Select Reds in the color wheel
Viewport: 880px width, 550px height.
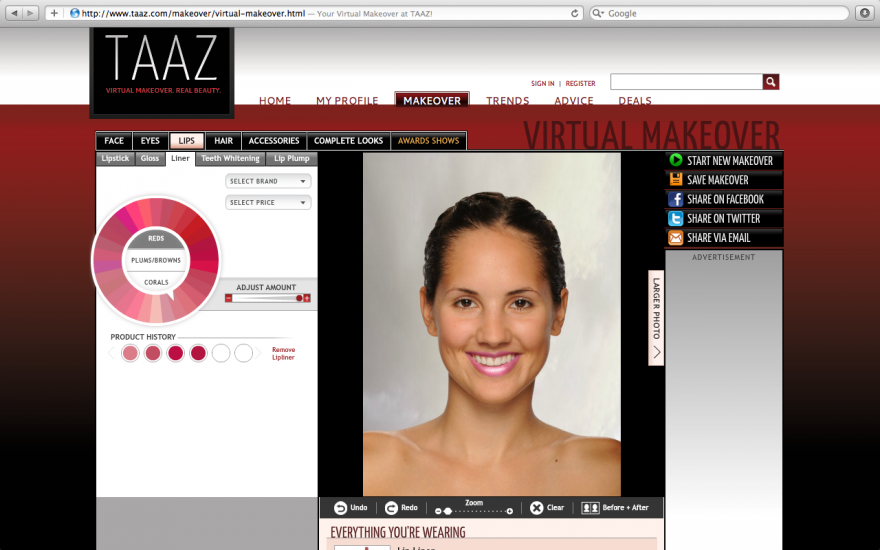156,239
